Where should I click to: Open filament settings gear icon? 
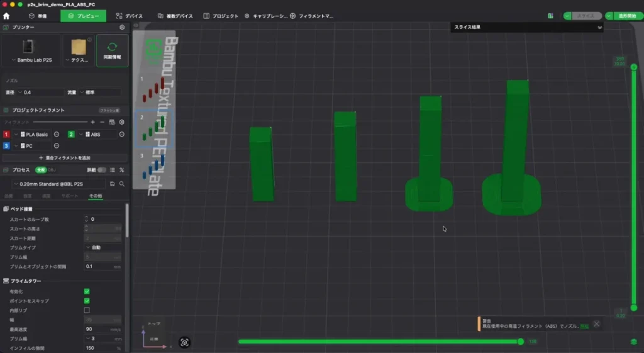click(x=121, y=122)
